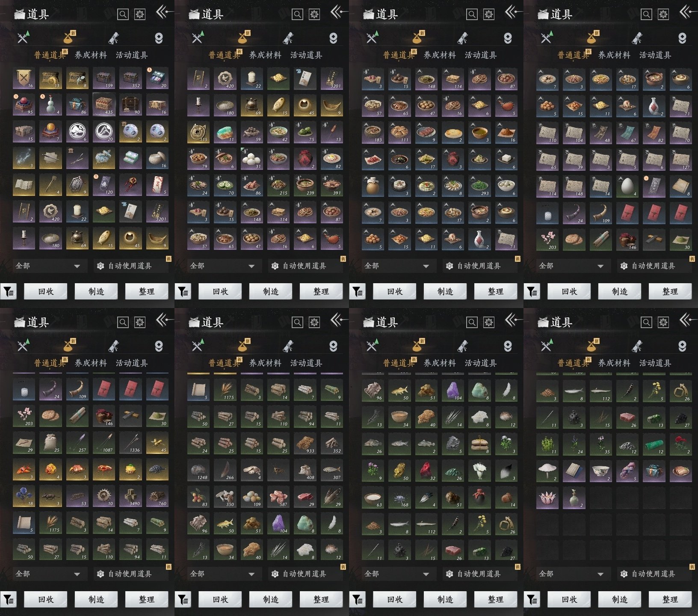This screenshot has width=698, height=616.
Task: Select the plain white egg item with count 4
Action: [x=627, y=185]
